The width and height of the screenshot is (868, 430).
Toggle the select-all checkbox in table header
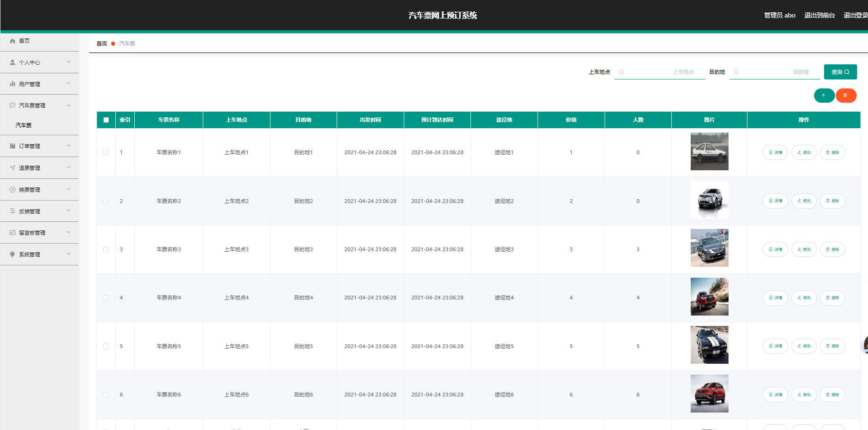click(106, 120)
